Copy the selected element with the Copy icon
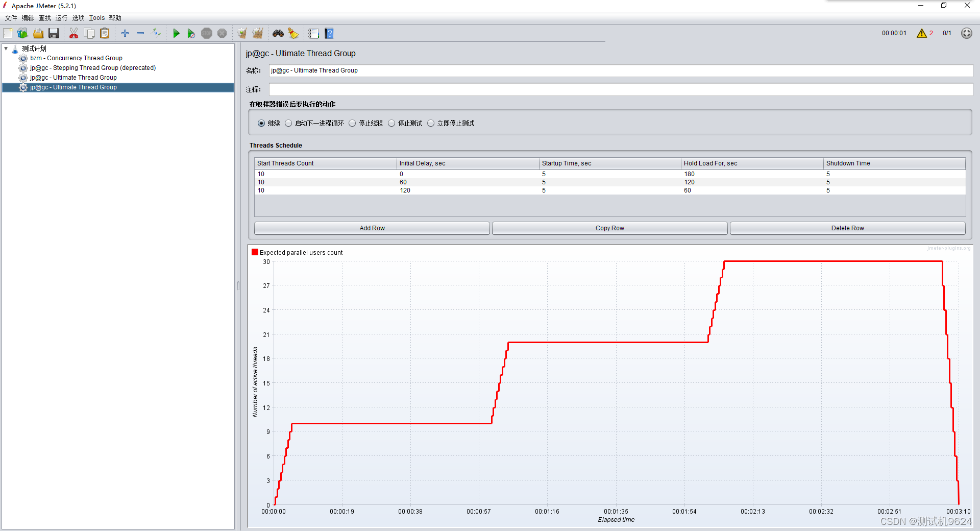The width and height of the screenshot is (980, 531). click(89, 33)
